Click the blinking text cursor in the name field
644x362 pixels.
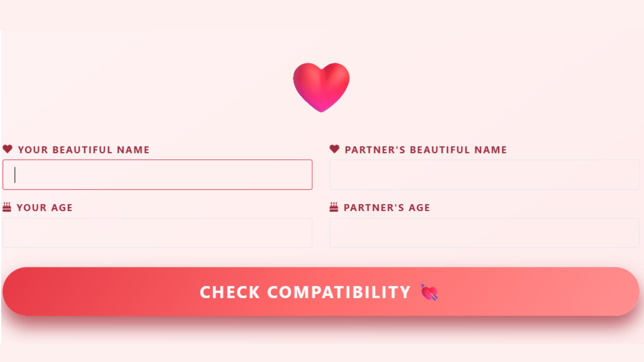[x=15, y=175]
